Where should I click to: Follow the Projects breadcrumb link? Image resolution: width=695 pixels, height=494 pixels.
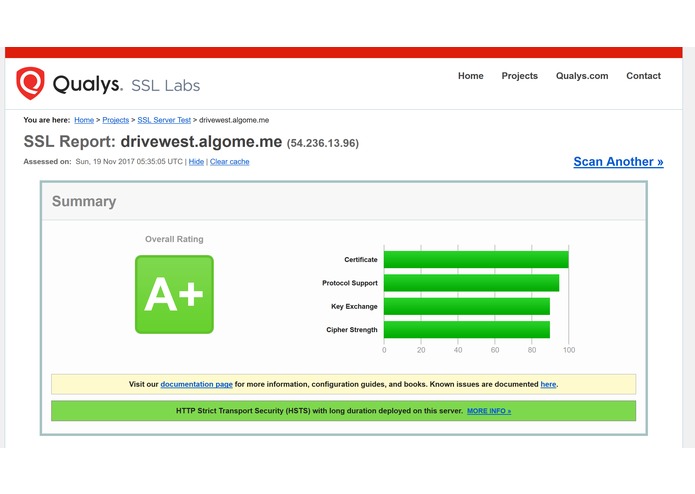click(x=115, y=120)
